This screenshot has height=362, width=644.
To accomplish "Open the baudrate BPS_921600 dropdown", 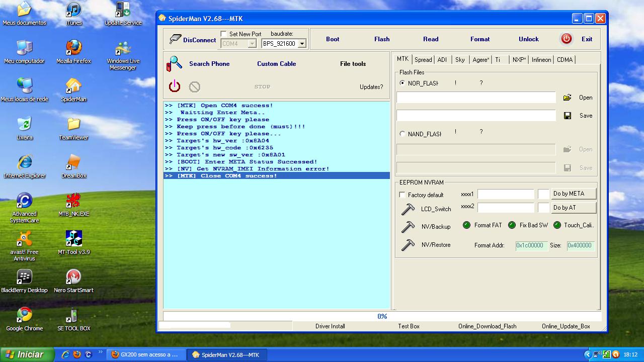I will tap(302, 44).
